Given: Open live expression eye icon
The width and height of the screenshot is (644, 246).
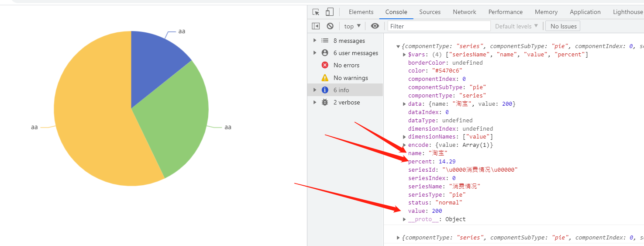Looking at the screenshot, I should tap(375, 26).
